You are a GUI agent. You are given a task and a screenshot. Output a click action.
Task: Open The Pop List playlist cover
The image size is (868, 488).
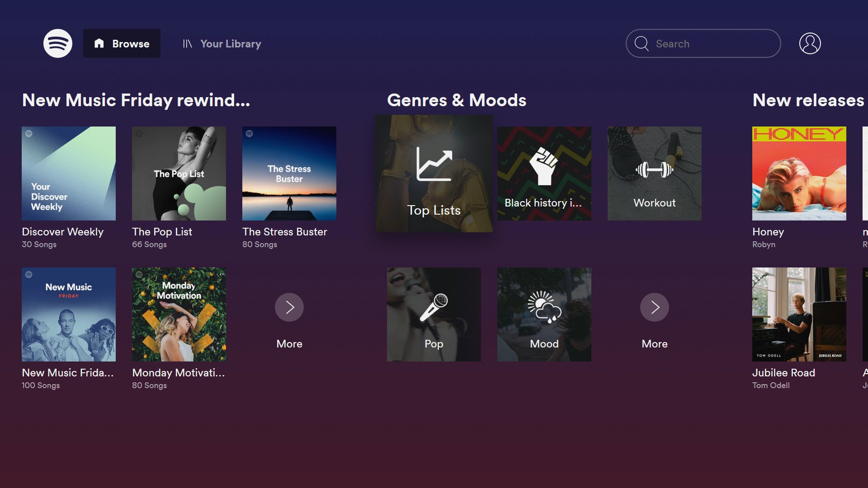coord(179,174)
